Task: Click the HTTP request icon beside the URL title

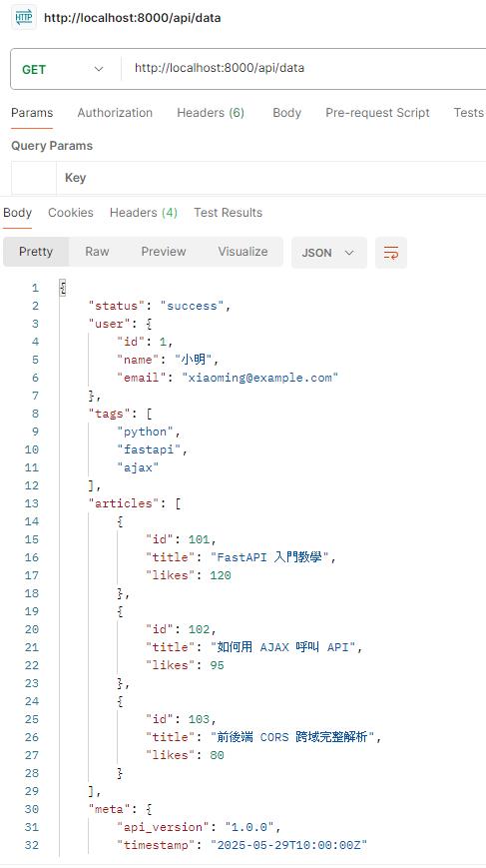Action: click(x=24, y=18)
